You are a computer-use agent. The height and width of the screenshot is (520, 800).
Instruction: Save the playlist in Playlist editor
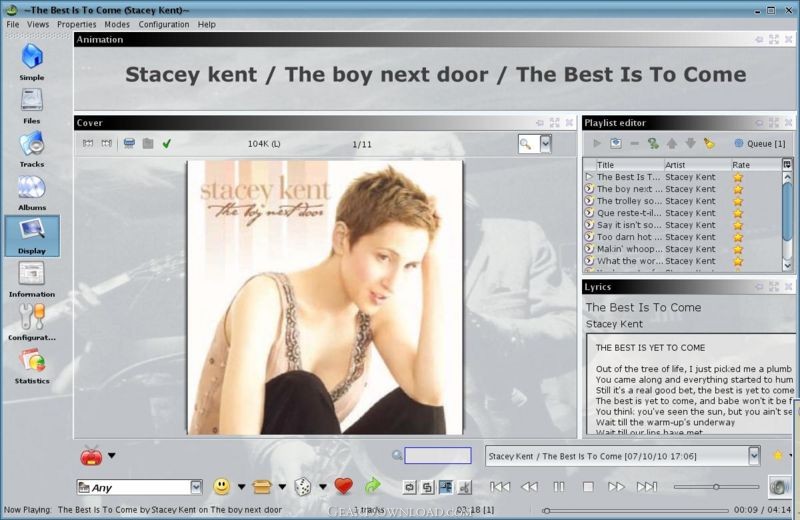point(616,144)
